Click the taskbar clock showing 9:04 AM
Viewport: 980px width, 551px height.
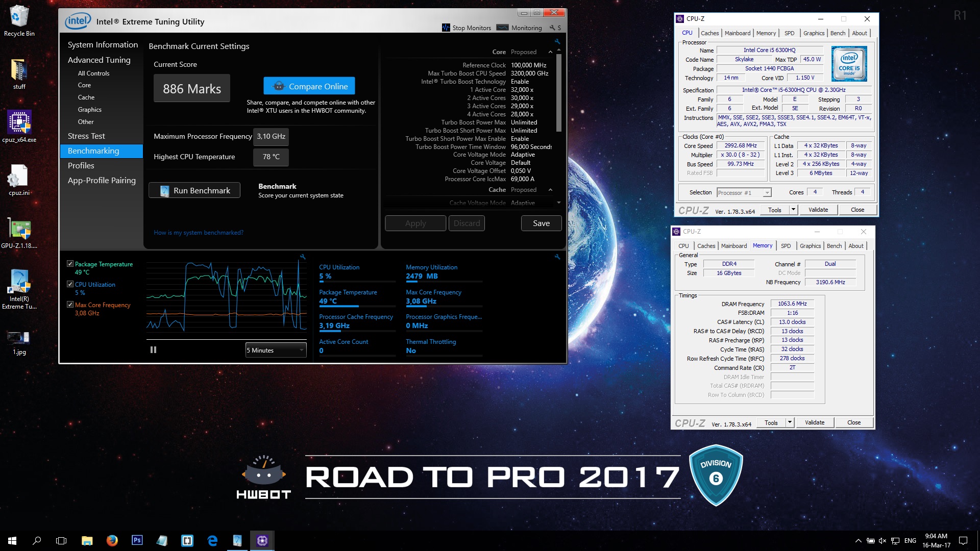936,541
